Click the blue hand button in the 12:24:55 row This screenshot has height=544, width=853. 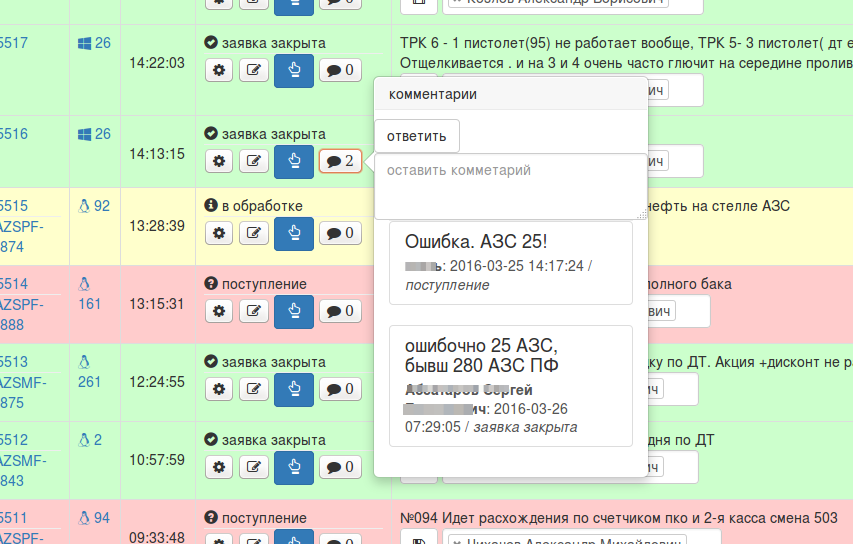(x=294, y=387)
